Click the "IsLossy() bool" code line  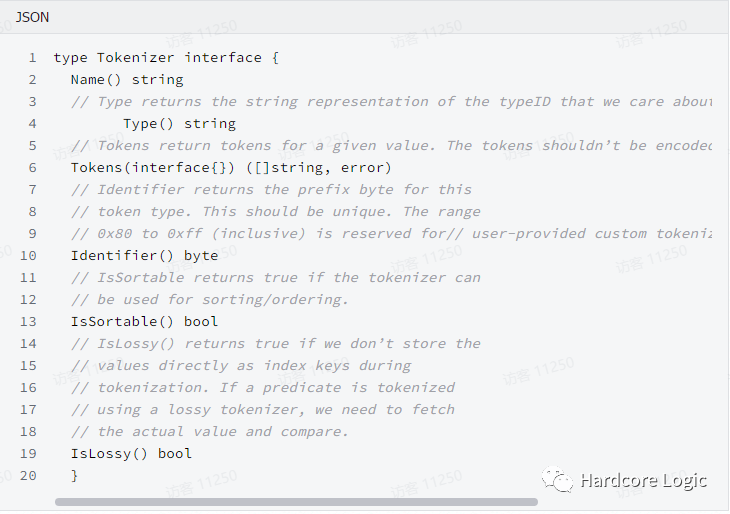(x=131, y=454)
